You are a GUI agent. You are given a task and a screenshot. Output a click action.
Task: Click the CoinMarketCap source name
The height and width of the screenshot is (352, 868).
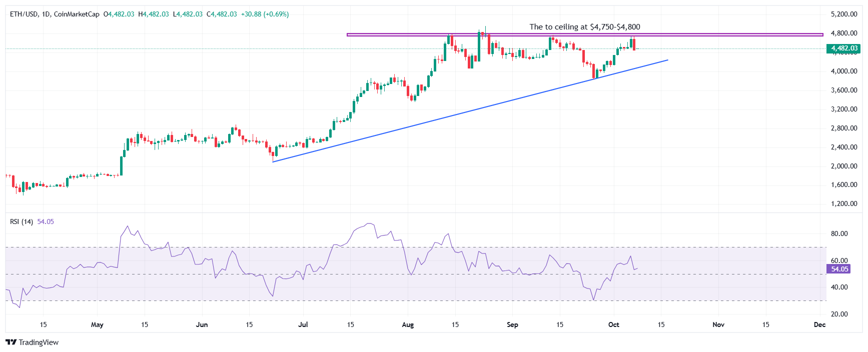point(77,14)
